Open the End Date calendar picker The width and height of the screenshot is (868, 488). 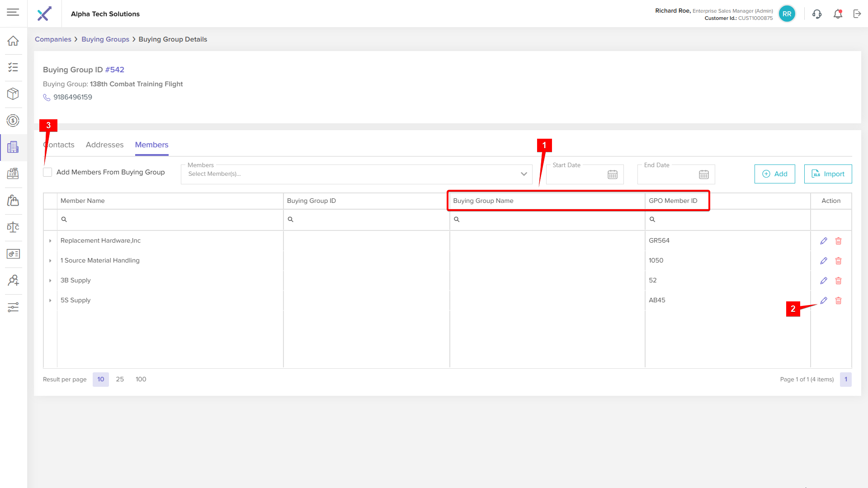[x=703, y=174]
